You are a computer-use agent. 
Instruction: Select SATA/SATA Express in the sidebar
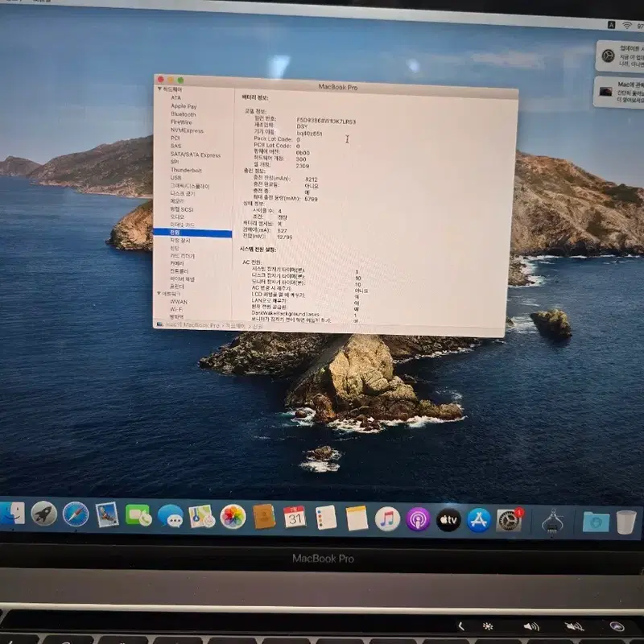click(x=196, y=155)
